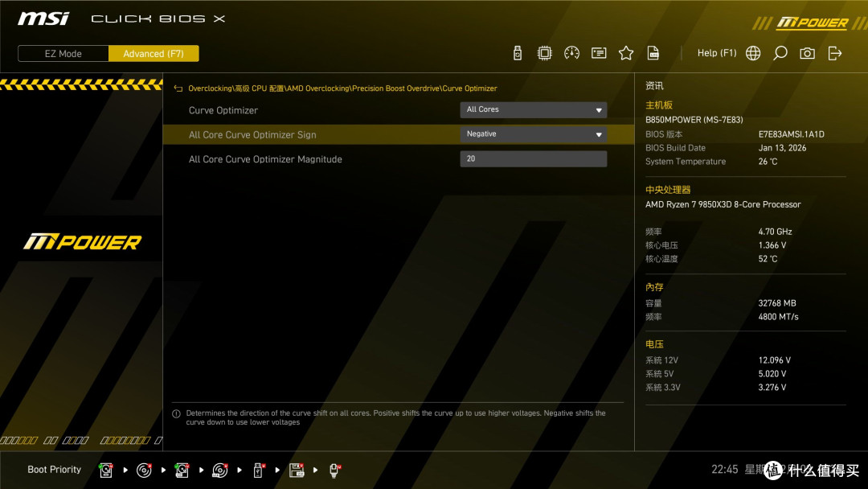This screenshot has height=489, width=868.
Task: Select USB key boot device
Action: click(x=258, y=471)
